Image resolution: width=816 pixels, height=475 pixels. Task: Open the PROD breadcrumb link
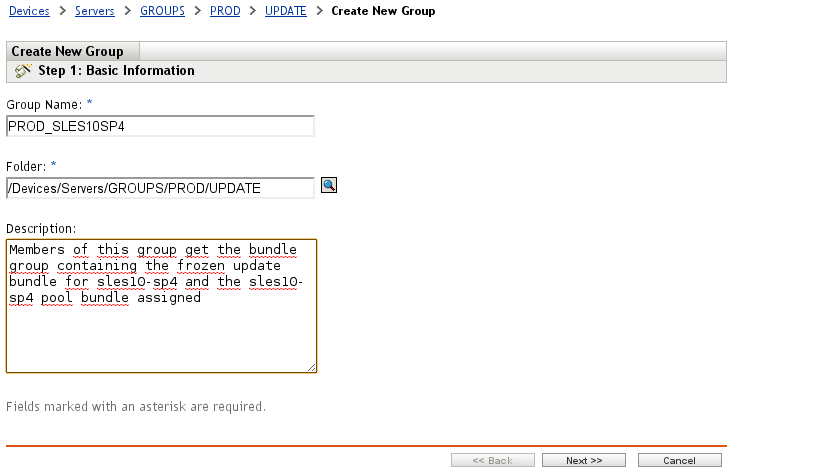coord(225,11)
